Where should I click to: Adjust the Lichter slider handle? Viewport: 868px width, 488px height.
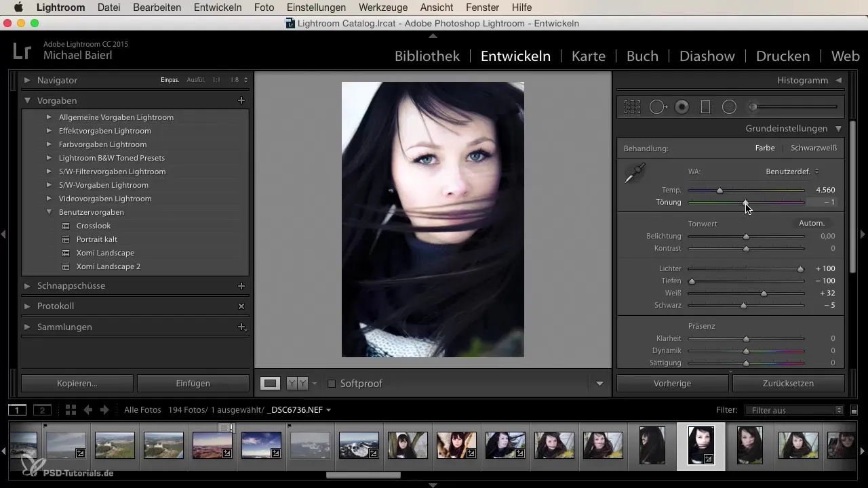801,269
